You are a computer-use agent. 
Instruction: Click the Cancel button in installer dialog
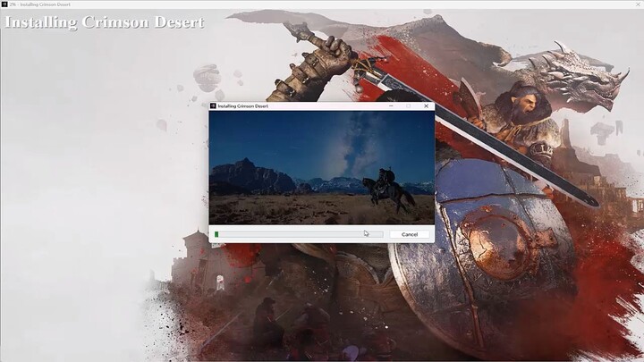[410, 234]
